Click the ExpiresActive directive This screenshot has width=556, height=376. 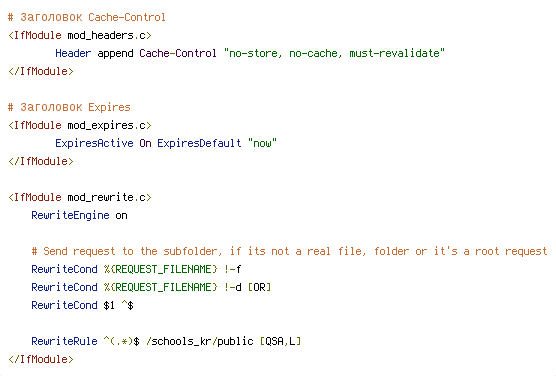tap(94, 143)
